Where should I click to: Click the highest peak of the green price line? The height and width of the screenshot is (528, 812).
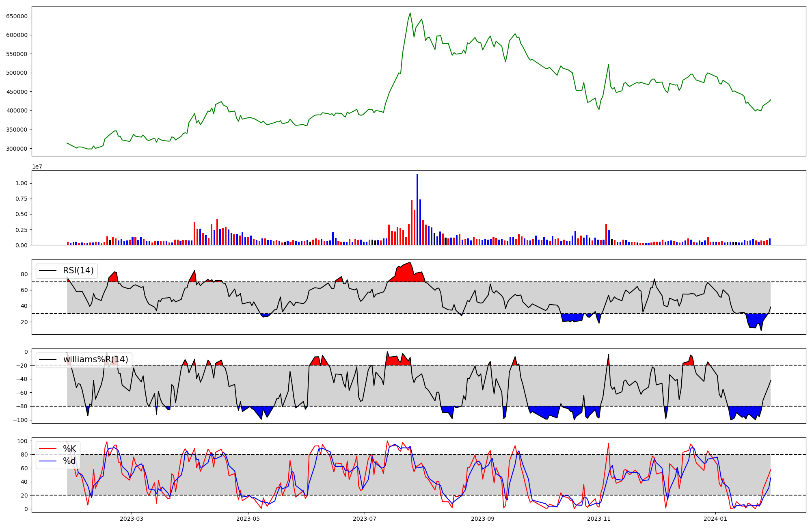pos(410,13)
